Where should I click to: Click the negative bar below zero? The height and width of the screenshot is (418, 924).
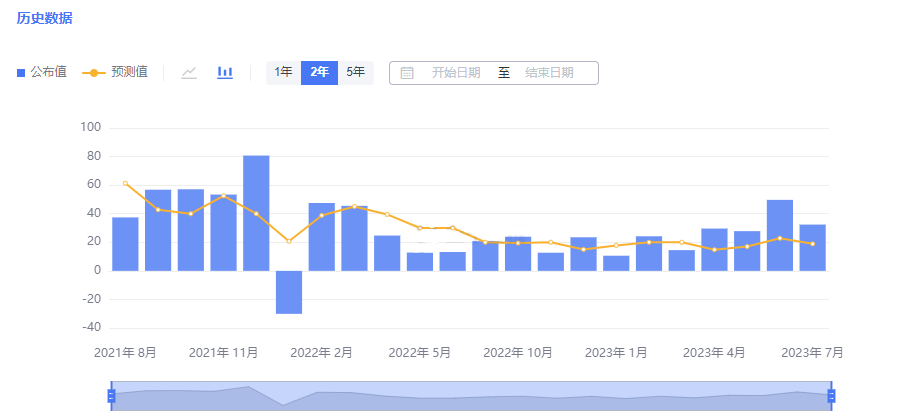pos(289,292)
